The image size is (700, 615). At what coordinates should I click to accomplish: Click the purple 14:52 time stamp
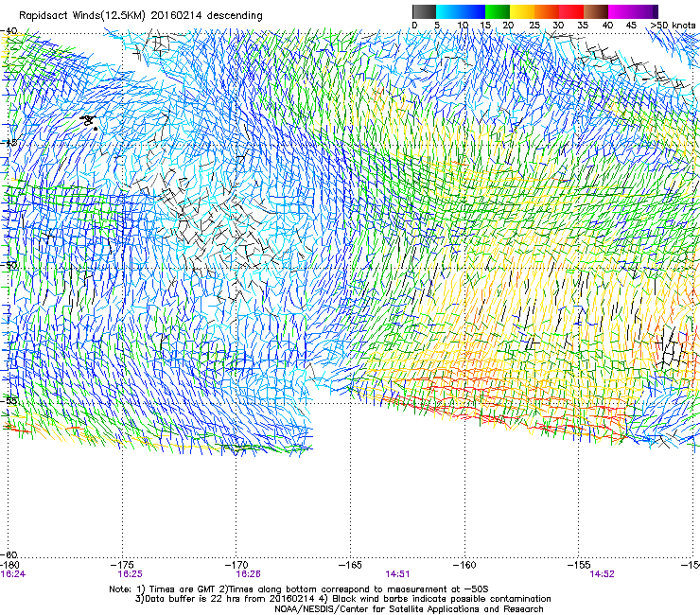(602, 574)
